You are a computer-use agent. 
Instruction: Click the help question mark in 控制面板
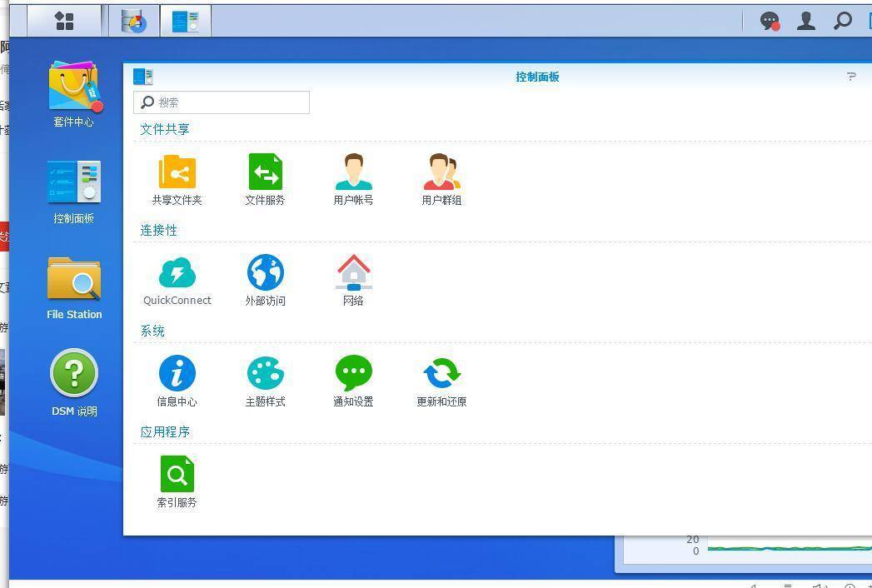click(x=851, y=77)
